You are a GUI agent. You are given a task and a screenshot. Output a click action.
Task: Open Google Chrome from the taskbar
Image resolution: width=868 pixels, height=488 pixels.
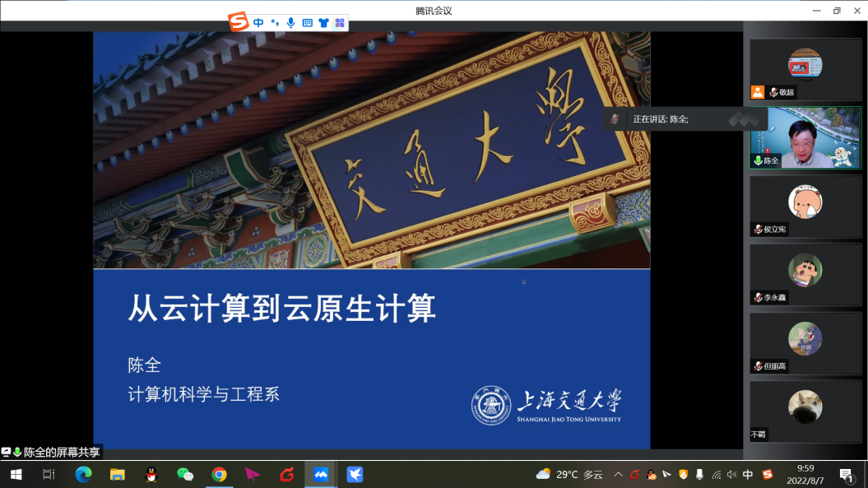tap(219, 474)
